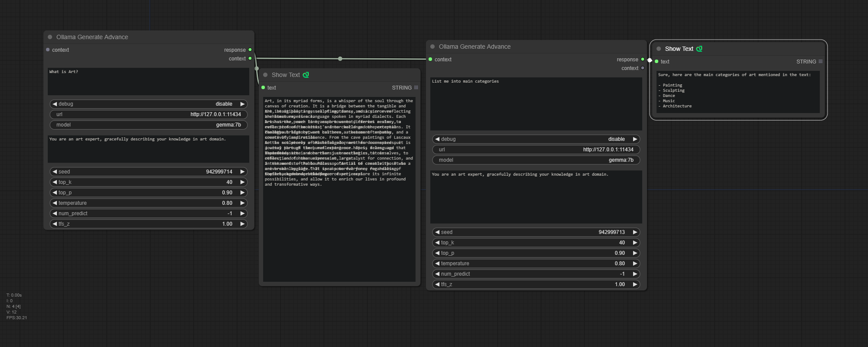This screenshot has height=347, width=868.
Task: Decrease top_k on right Ollama node
Action: 437,243
